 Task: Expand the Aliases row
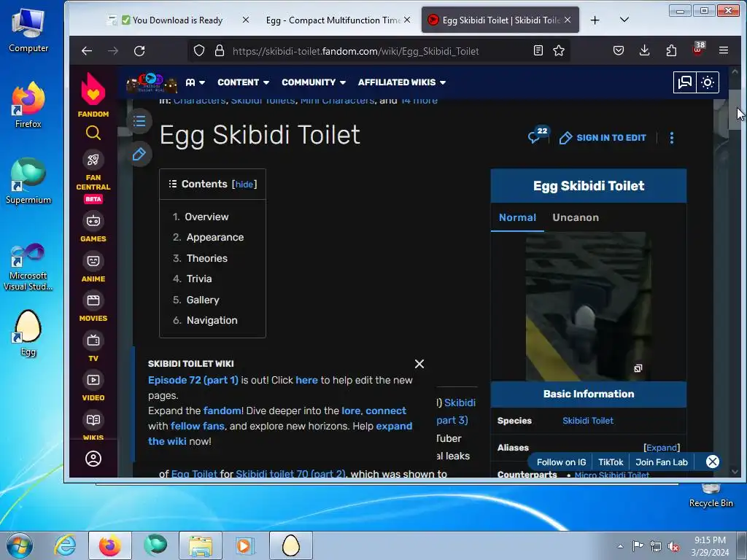pyautogui.click(x=662, y=448)
